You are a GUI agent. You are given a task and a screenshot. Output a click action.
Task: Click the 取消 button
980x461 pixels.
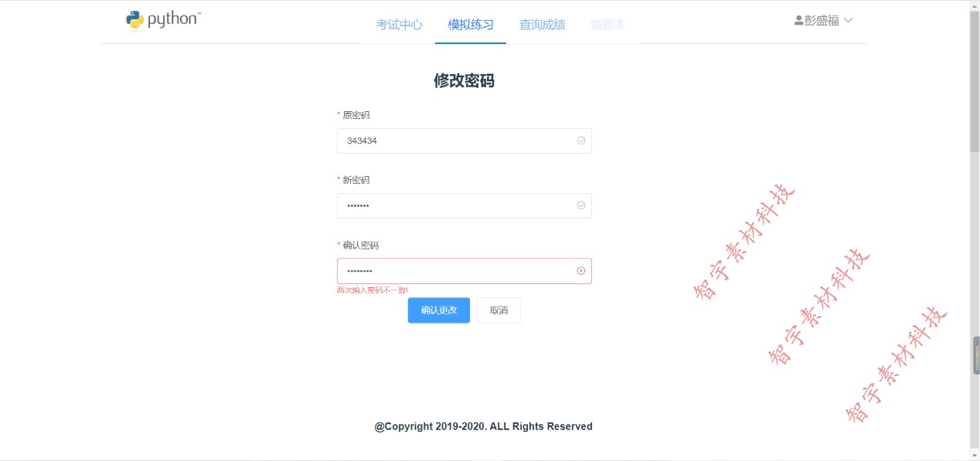pyautogui.click(x=499, y=310)
